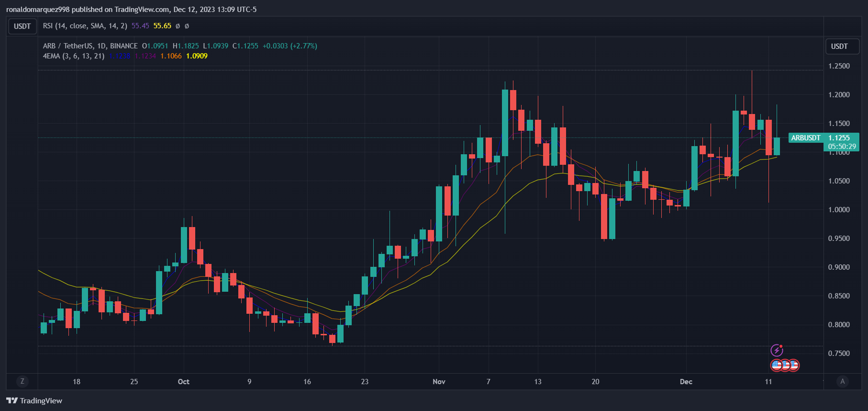Open the USDT currency selector on price axis

click(x=842, y=46)
